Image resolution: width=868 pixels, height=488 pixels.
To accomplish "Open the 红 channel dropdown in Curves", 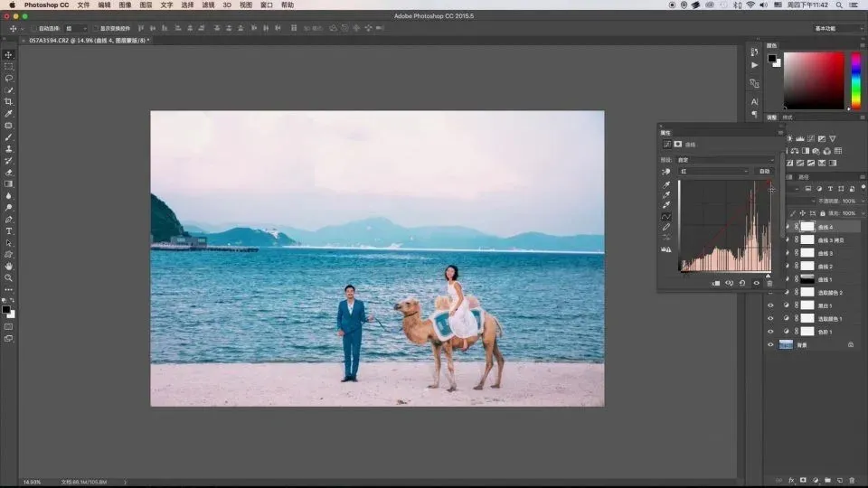I will [713, 171].
